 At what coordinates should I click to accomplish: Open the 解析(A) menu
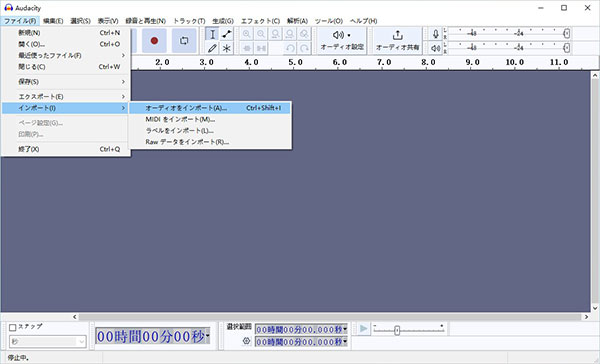[297, 21]
